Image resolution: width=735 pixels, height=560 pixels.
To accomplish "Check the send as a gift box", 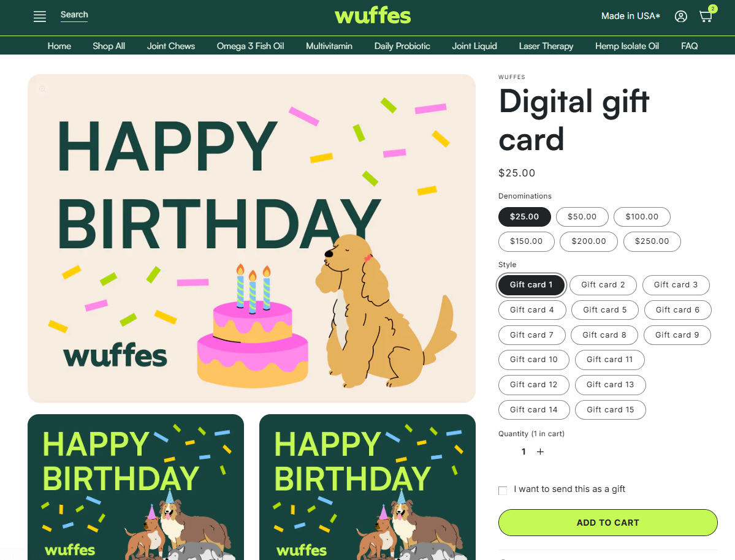I will tap(503, 490).
